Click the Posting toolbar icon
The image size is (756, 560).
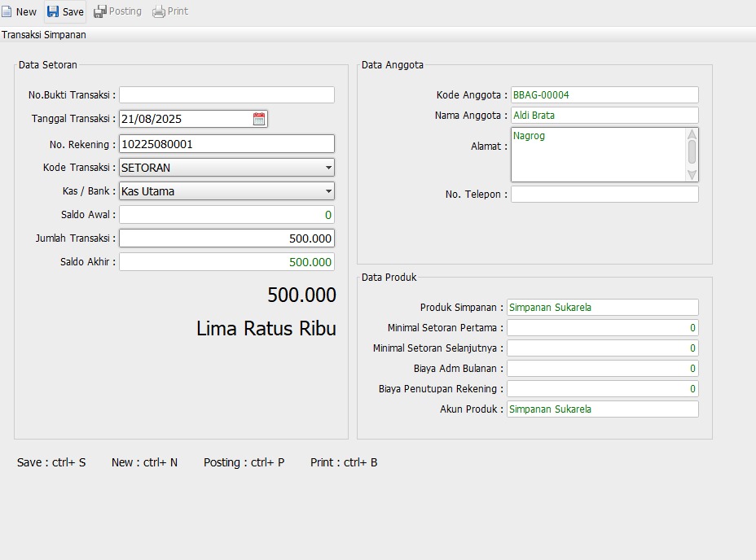pyautogui.click(x=100, y=11)
